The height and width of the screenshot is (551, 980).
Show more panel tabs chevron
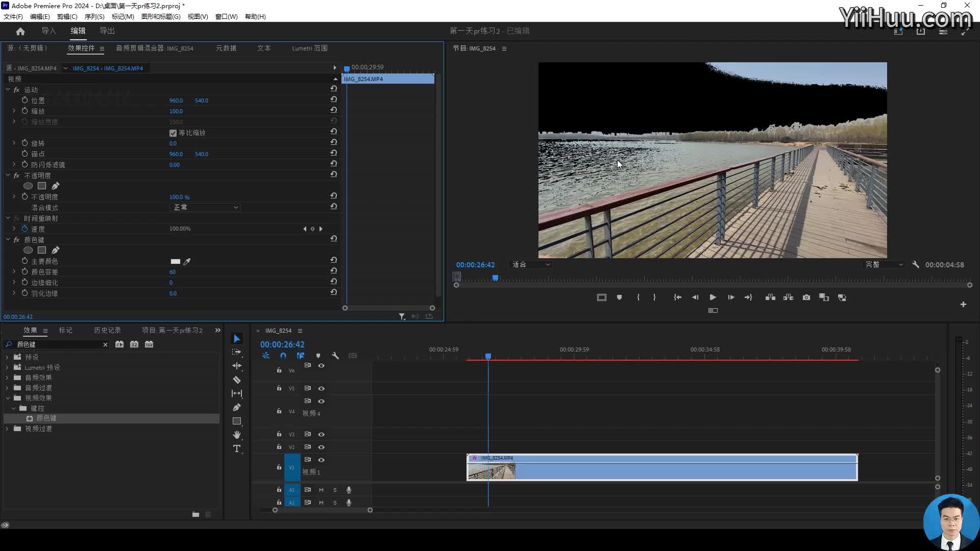(218, 330)
